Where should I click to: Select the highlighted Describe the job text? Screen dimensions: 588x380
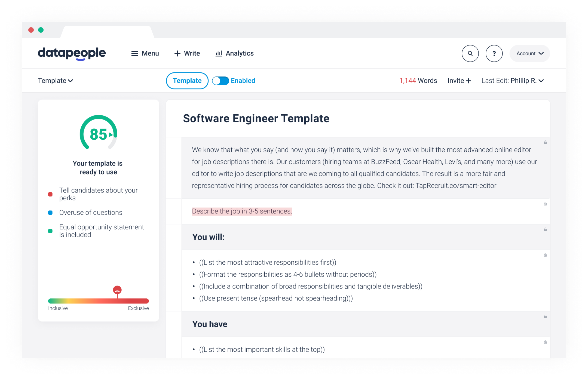(242, 211)
